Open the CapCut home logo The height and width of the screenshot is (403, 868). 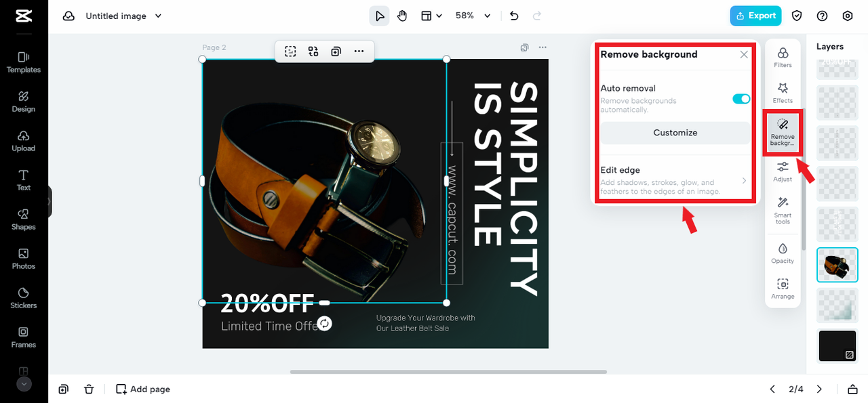23,16
